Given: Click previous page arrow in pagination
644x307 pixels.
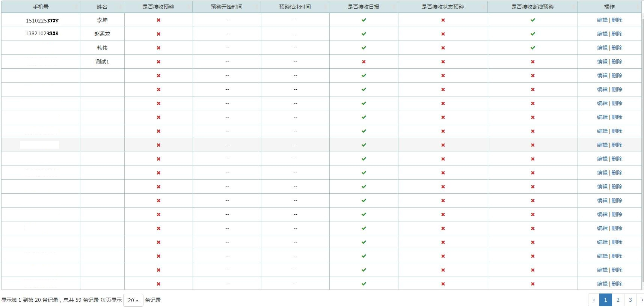Looking at the screenshot, I should point(594,300).
